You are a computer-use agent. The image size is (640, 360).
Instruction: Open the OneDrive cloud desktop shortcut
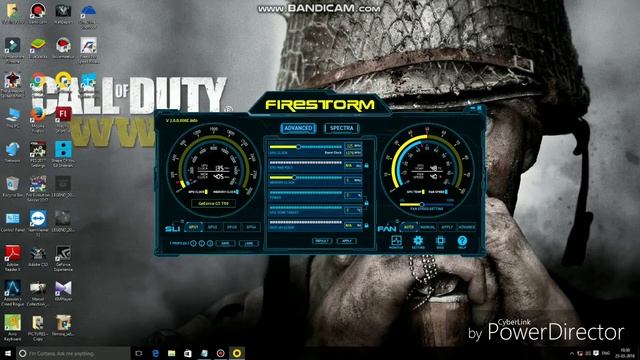click(x=88, y=15)
